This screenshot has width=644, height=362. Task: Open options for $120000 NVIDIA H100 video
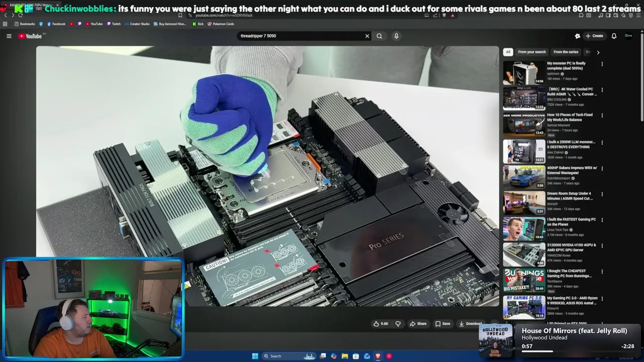pos(602,246)
